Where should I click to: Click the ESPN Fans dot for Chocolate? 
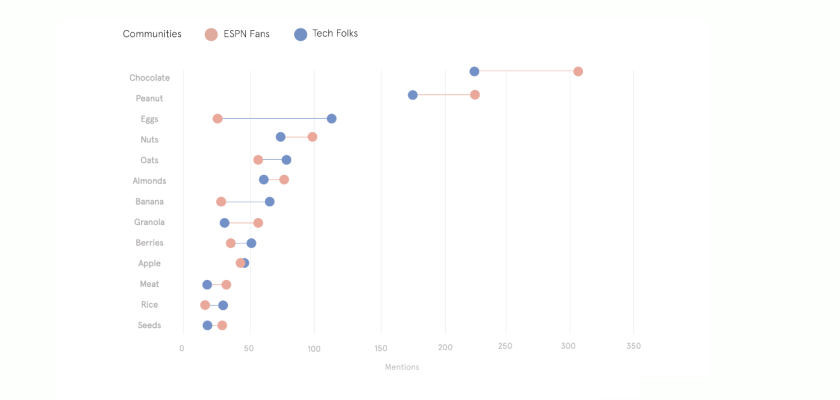pyautogui.click(x=578, y=72)
